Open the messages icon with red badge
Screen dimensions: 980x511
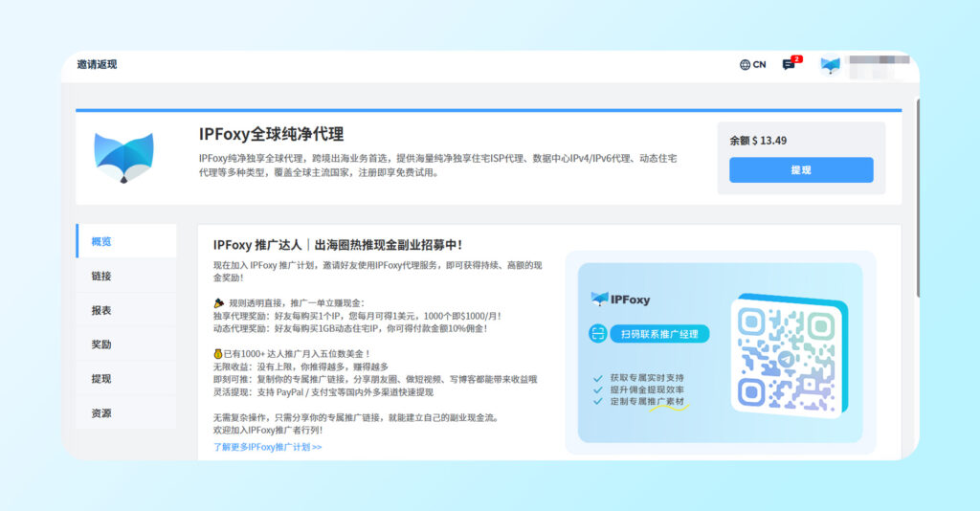(x=790, y=65)
